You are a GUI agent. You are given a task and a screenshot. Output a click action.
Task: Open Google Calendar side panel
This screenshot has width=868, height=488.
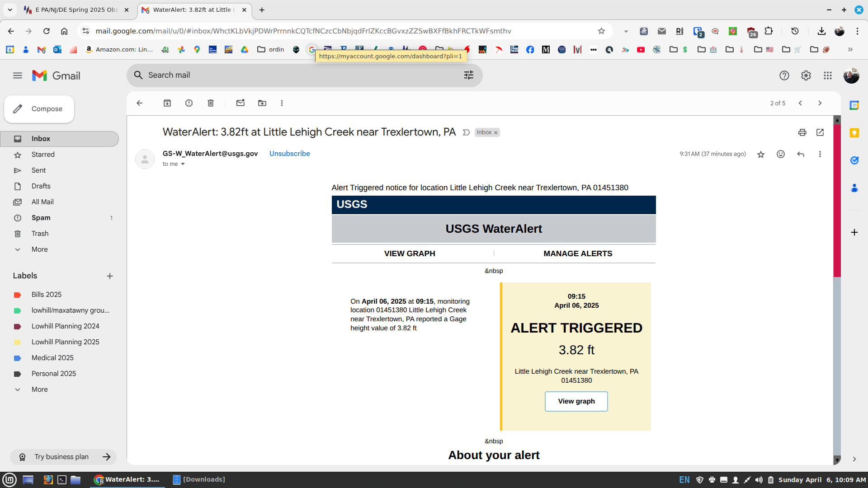(854, 105)
